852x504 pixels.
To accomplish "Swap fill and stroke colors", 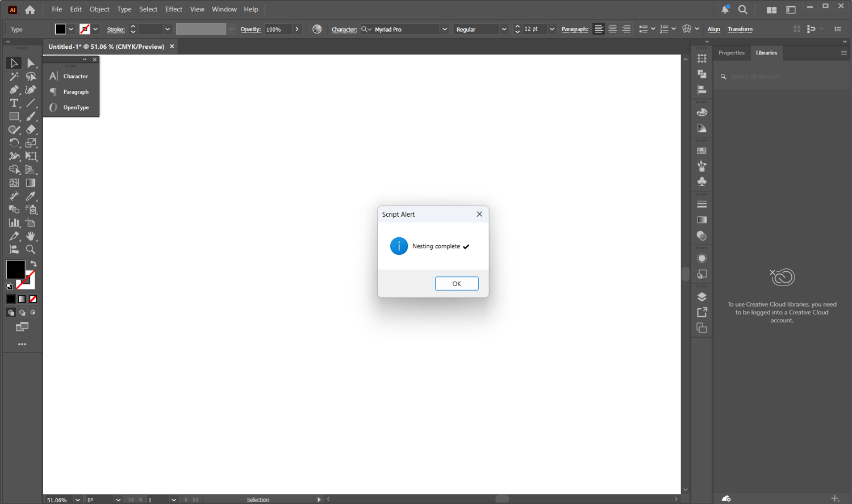I will point(34,264).
